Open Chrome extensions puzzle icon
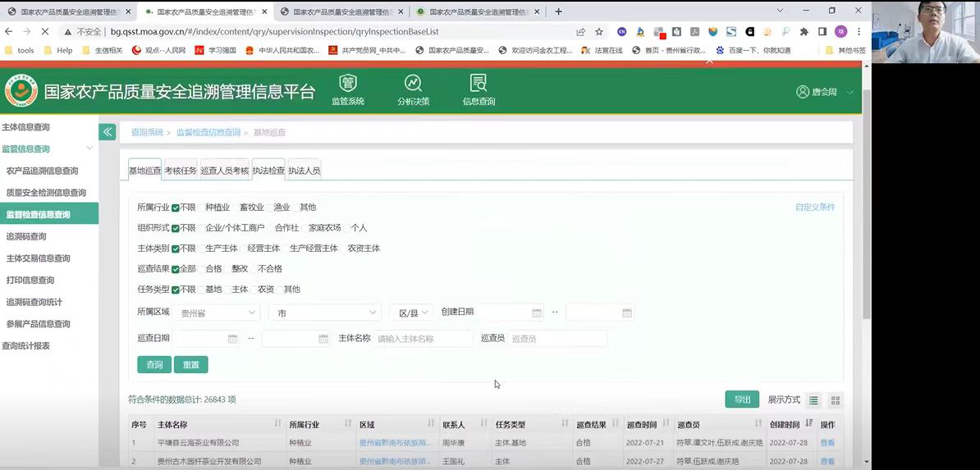This screenshot has width=980, height=470. click(x=804, y=31)
